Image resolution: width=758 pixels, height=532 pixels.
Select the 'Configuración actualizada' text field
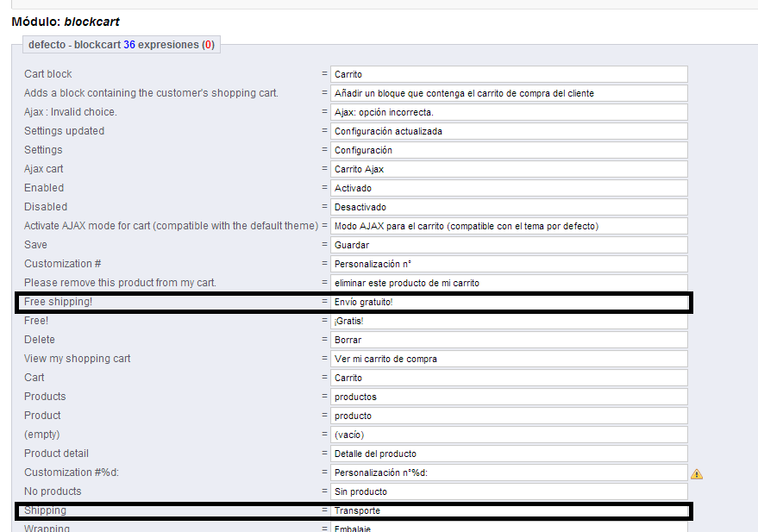(509, 131)
